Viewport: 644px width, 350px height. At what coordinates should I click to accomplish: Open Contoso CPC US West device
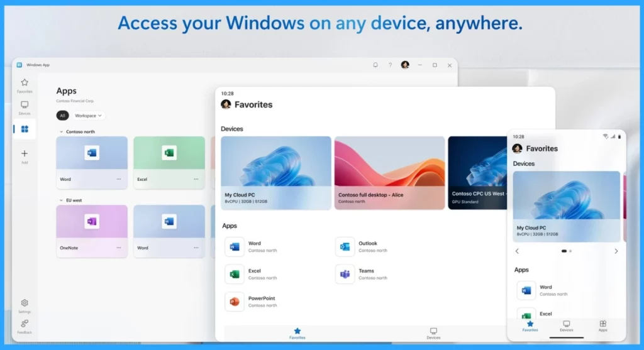click(x=478, y=173)
